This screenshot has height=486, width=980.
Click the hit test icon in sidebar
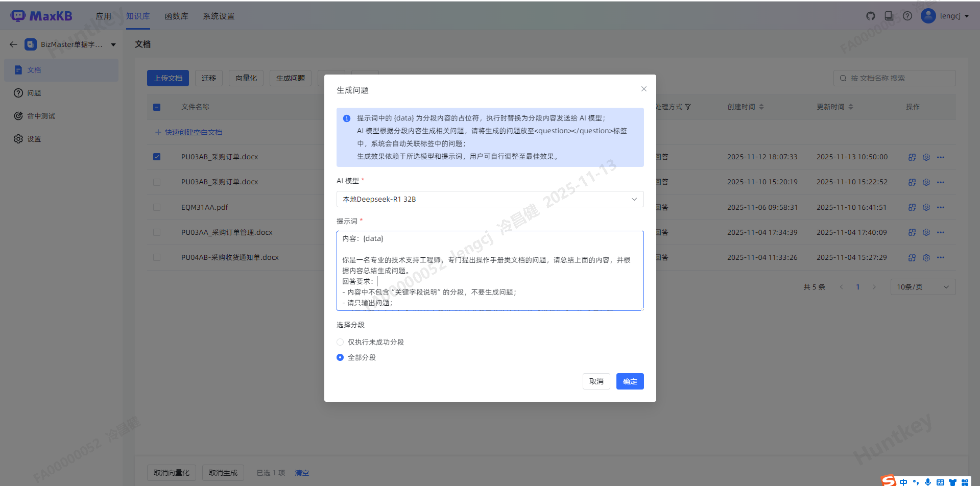point(18,116)
